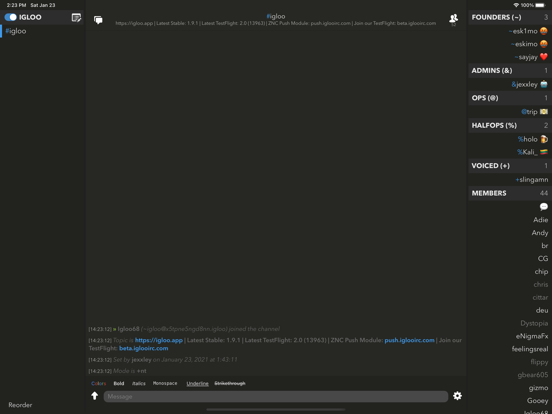Select member Dystopia
Image resolution: width=552 pixels, height=414 pixels.
534,323
